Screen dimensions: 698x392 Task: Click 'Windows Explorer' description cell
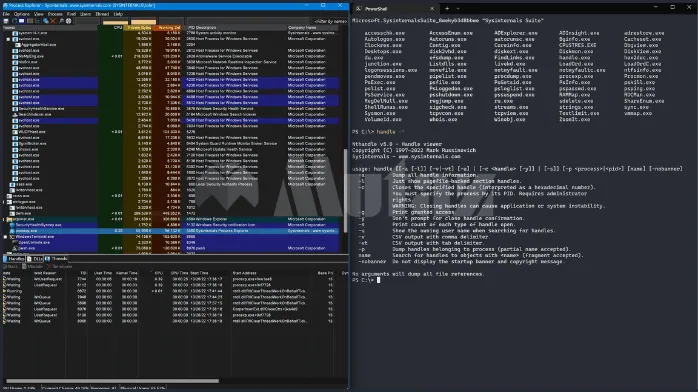(x=212, y=219)
